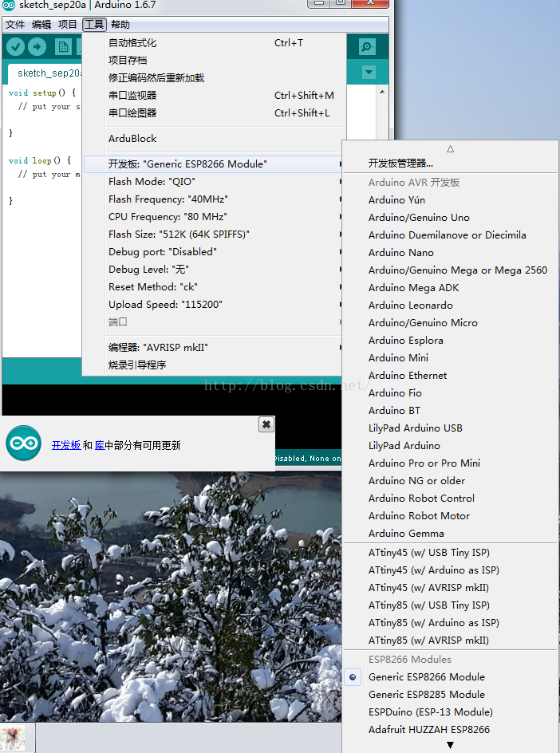Select Arduino Mega ADK board
The height and width of the screenshot is (753, 560).
(x=450, y=288)
